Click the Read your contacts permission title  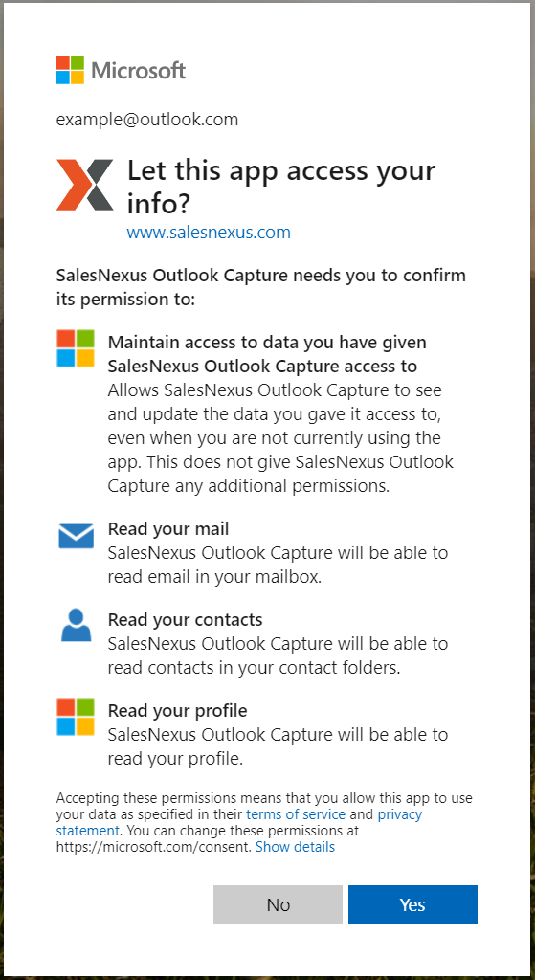(x=185, y=620)
